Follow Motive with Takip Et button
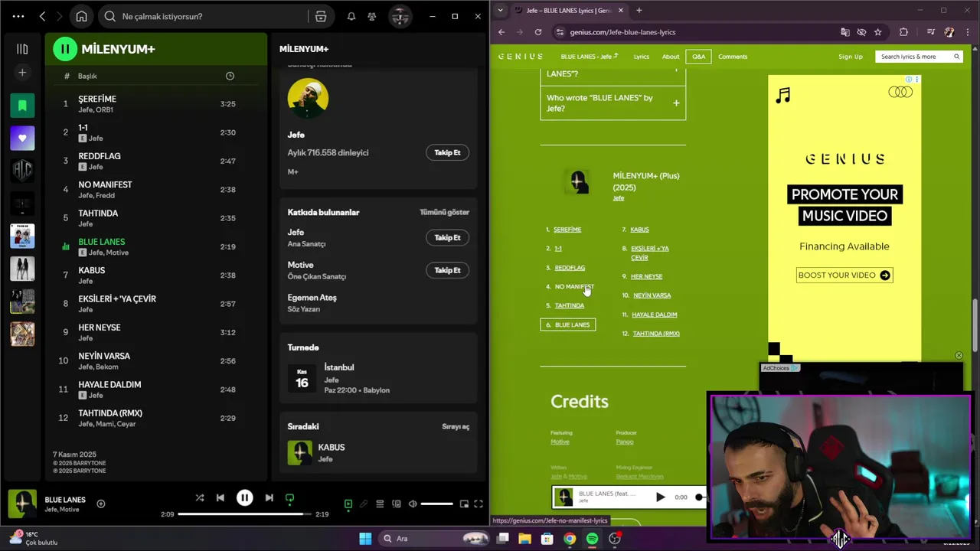Image resolution: width=980 pixels, height=551 pixels. 447,270
